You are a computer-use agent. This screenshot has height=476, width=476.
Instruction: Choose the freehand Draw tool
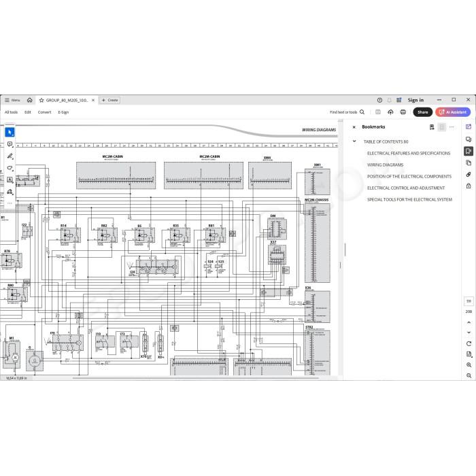10,168
